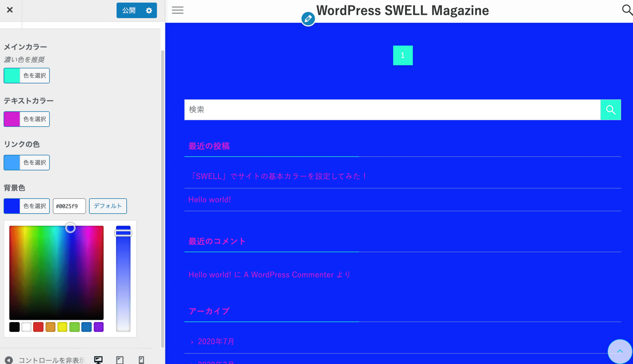
Task: Pick the yellow palette swatch
Action: 62,327
